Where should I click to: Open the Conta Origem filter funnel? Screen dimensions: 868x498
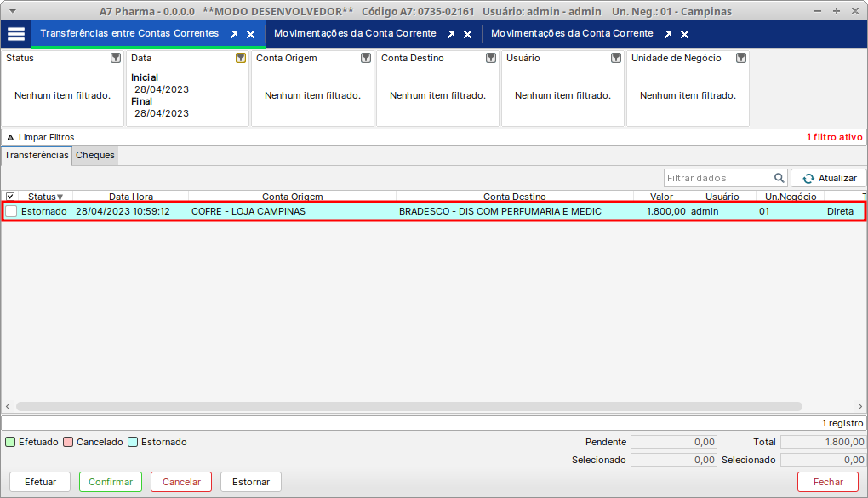coord(366,58)
